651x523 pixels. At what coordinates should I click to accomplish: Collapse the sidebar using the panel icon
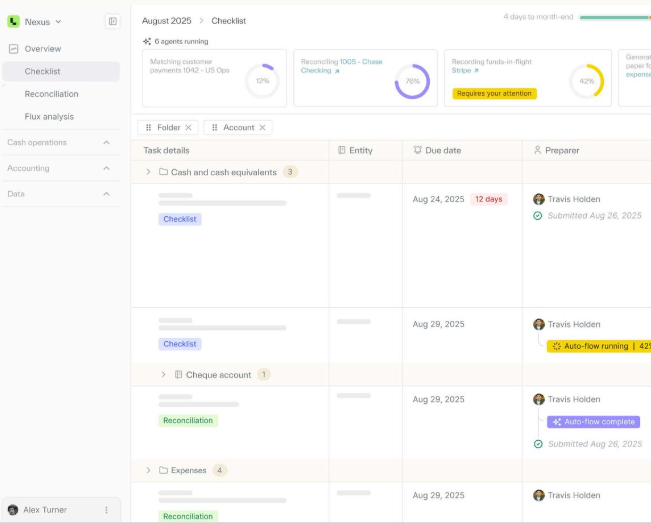point(112,21)
